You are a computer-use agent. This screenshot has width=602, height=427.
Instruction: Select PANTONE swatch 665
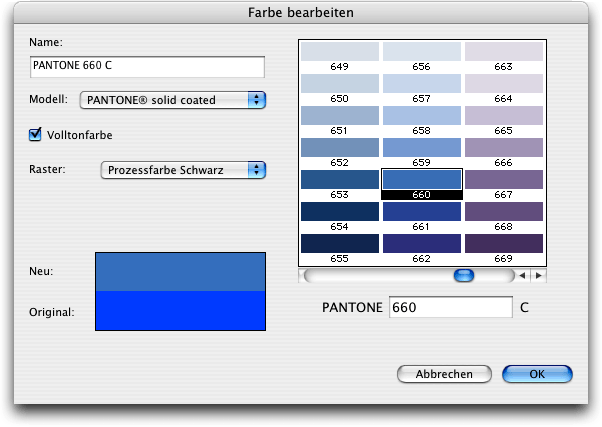coord(504,116)
